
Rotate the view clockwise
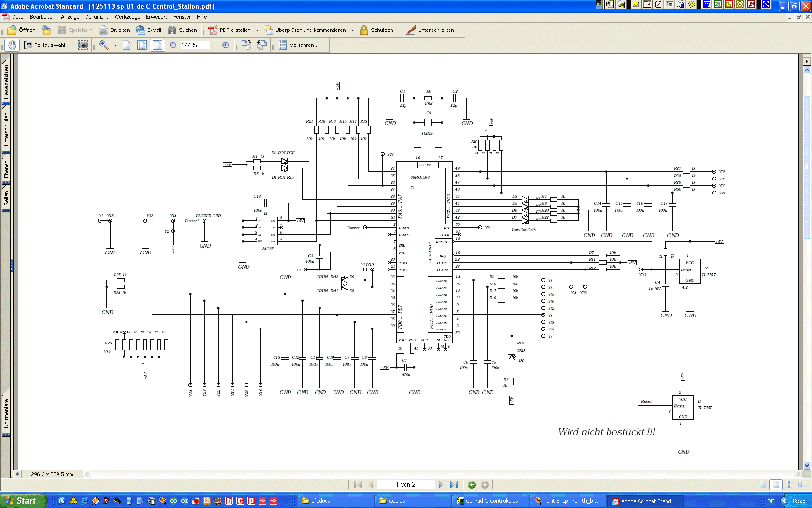pyautogui.click(x=246, y=45)
